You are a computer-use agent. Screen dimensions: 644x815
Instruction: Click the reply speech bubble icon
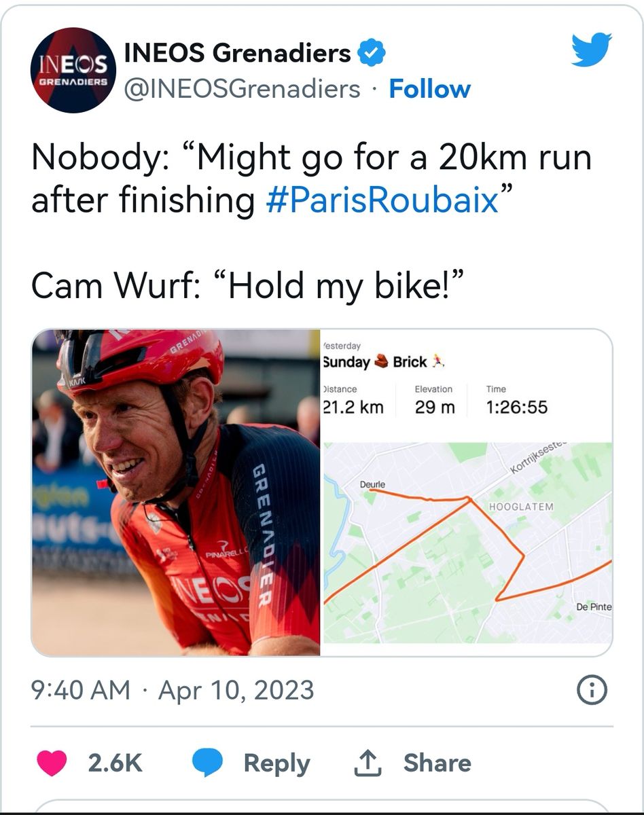pyautogui.click(x=207, y=763)
